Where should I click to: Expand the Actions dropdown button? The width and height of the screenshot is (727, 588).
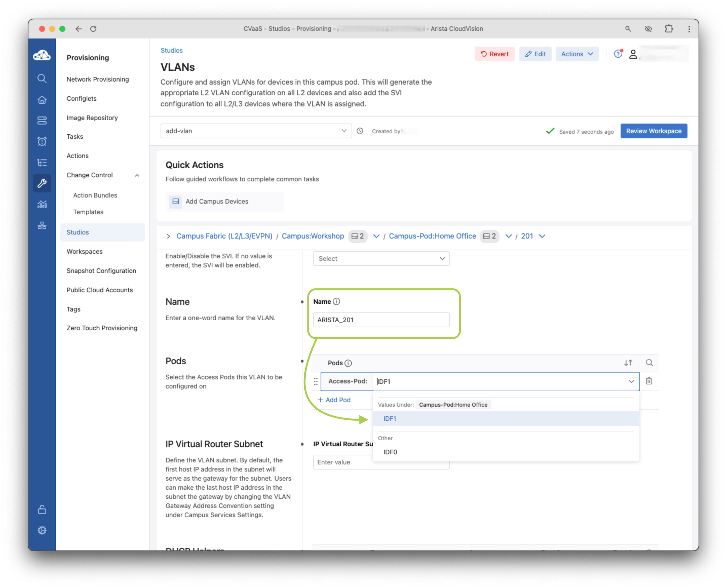(577, 54)
